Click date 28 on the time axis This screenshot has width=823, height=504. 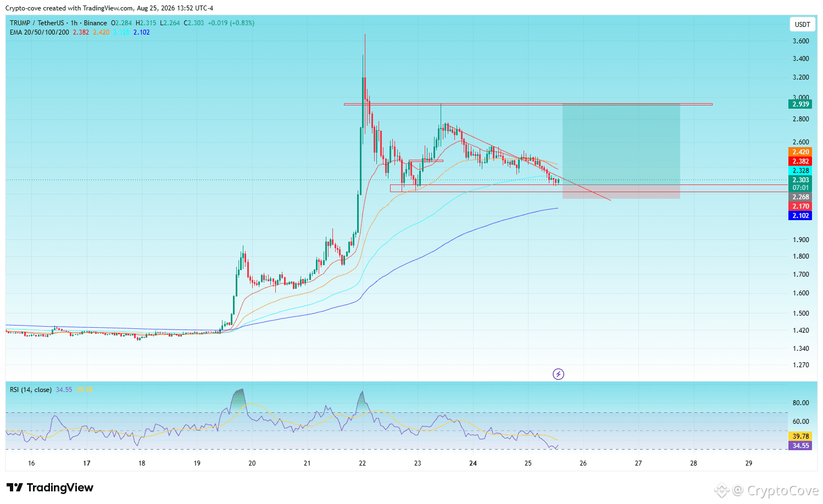[x=694, y=463]
